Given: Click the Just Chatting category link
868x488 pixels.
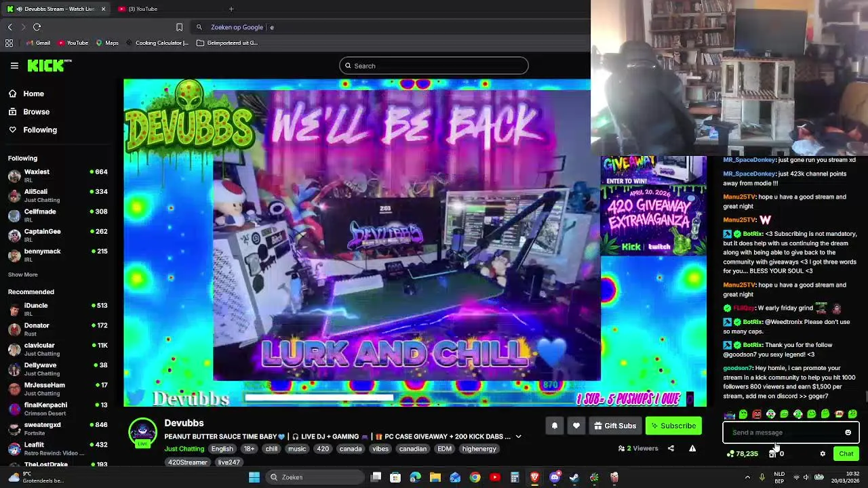Looking at the screenshot, I should pyautogui.click(x=184, y=449).
